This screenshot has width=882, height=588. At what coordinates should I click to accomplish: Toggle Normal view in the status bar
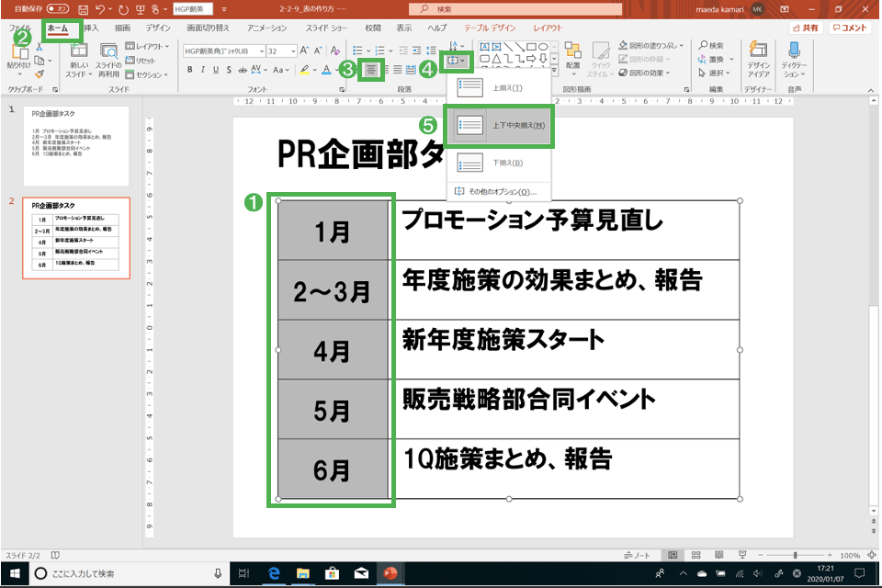673,555
